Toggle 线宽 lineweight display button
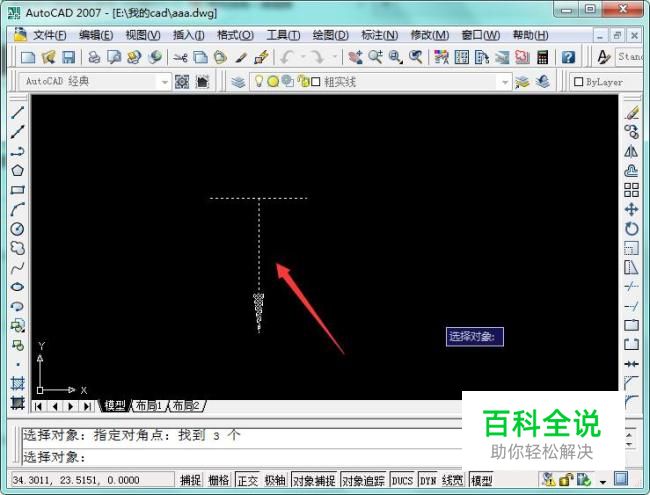This screenshot has width=650, height=495. [x=452, y=480]
